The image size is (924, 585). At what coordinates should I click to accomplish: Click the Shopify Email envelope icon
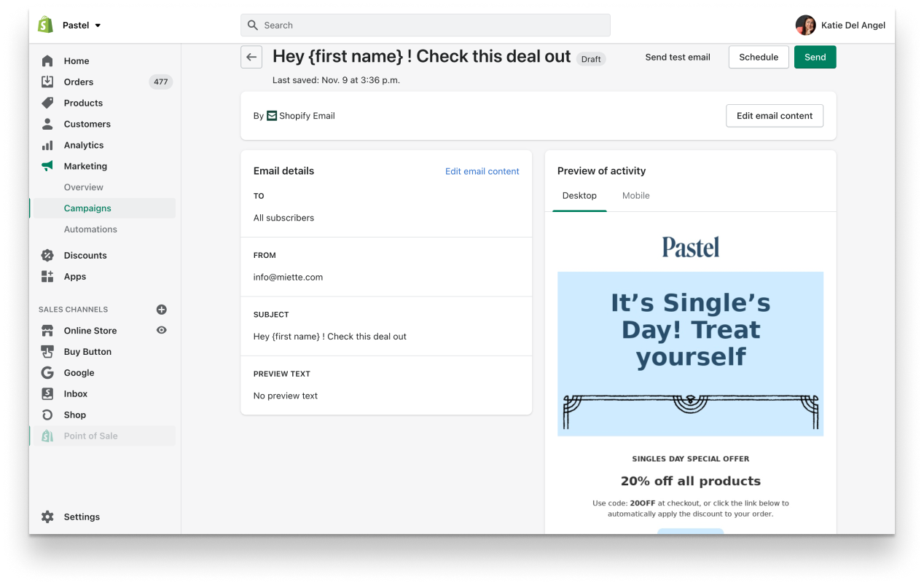(x=272, y=116)
